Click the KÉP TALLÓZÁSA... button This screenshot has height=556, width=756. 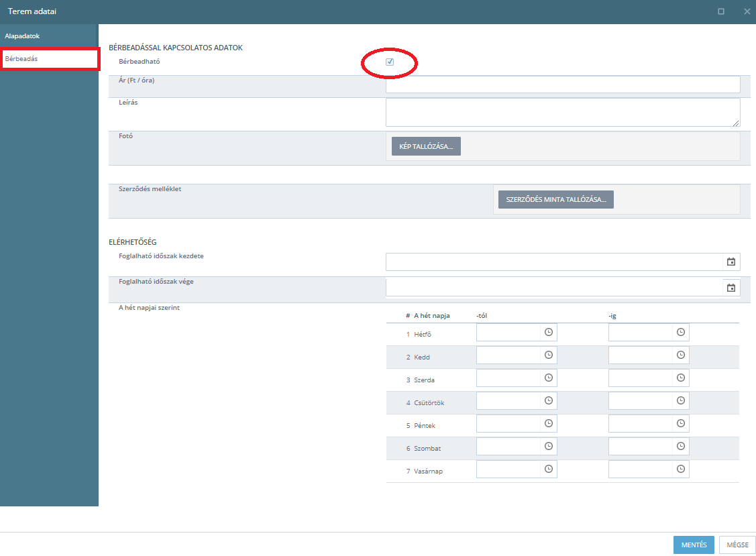point(426,146)
